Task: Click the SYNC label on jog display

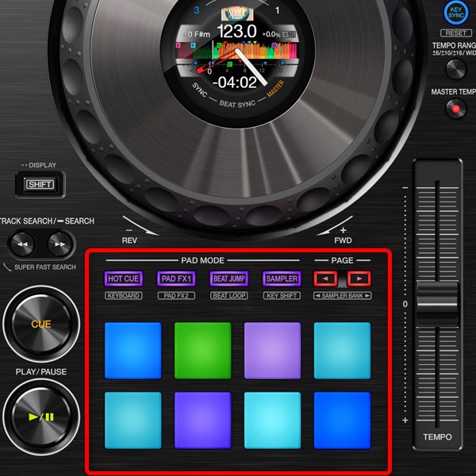Action: 199,90
